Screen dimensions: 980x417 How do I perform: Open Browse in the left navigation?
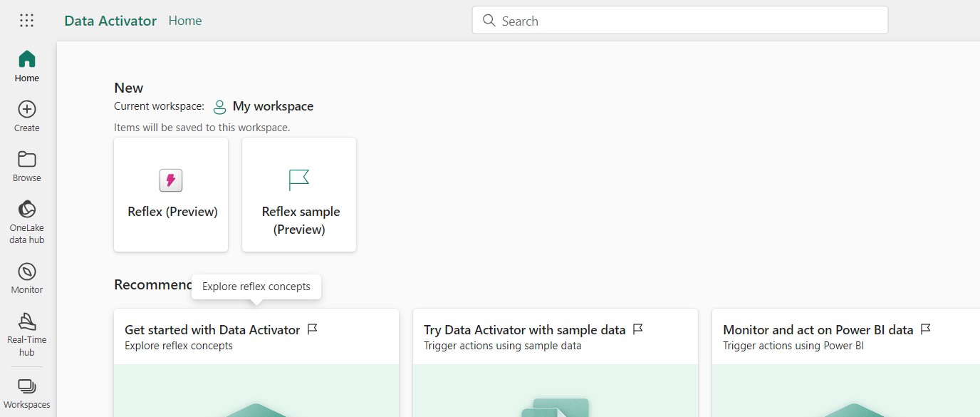point(27,165)
